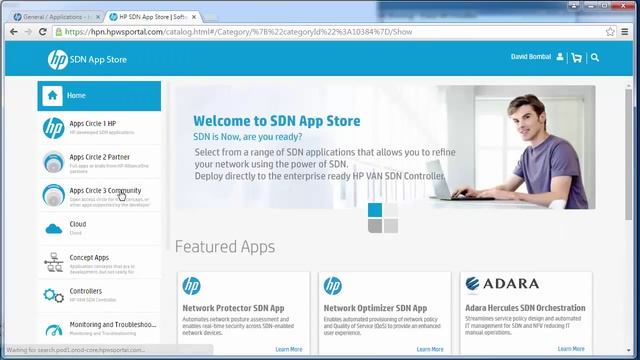Image resolution: width=640 pixels, height=360 pixels.
Task: Click Apps Circle 2 Partner icon
Action: point(53,162)
